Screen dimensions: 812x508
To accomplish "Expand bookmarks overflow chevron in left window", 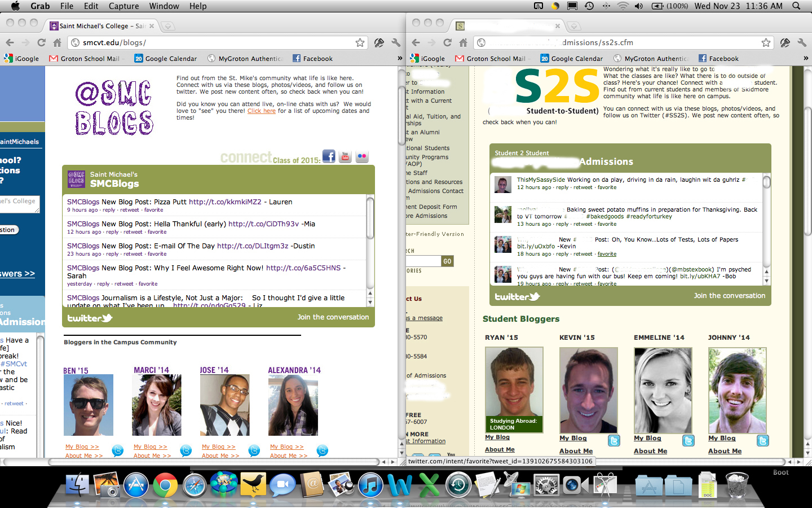I will tap(400, 58).
